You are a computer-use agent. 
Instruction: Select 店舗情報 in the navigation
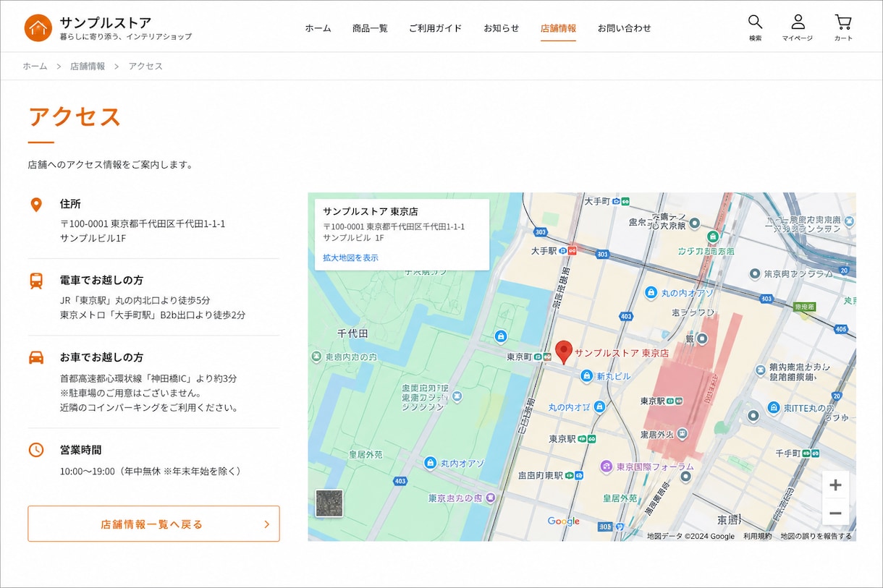click(x=558, y=28)
